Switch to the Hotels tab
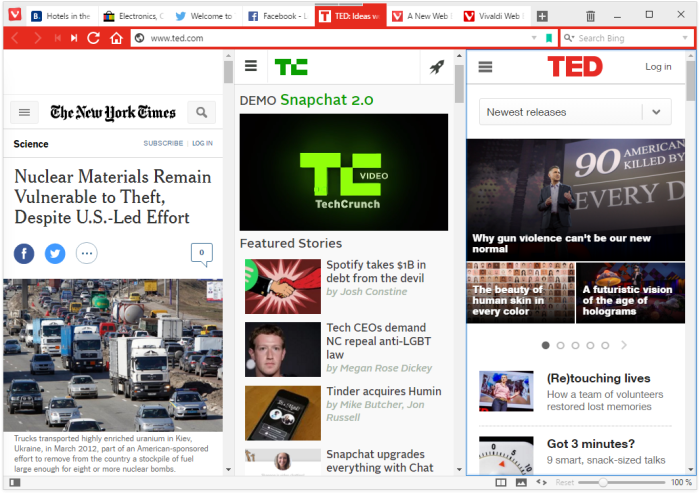This screenshot has height=494, width=700. coord(61,17)
